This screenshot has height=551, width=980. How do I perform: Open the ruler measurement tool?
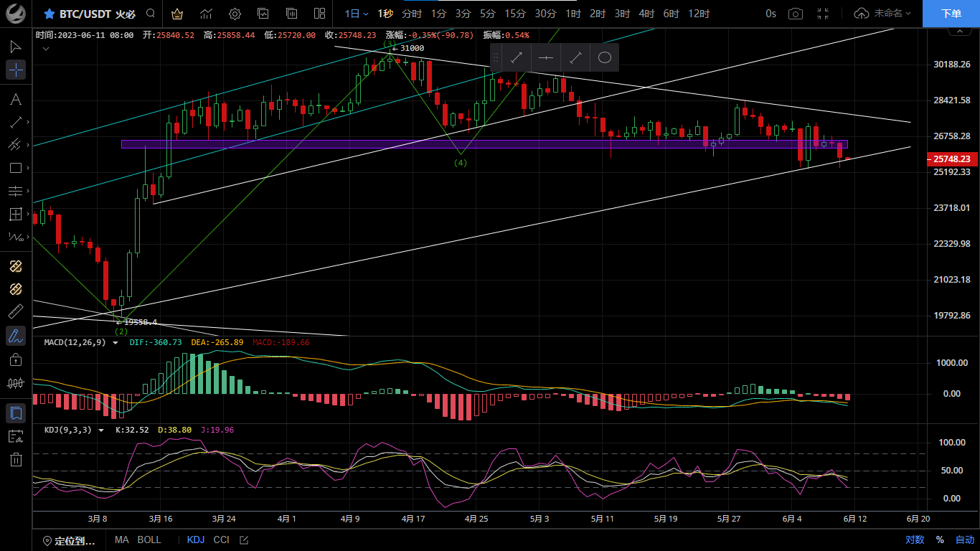(16, 312)
